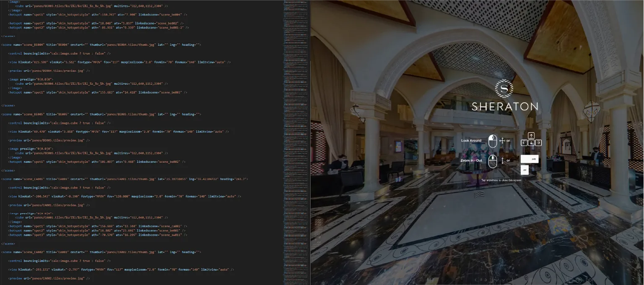Click the right arrow key icon

click(x=538, y=143)
